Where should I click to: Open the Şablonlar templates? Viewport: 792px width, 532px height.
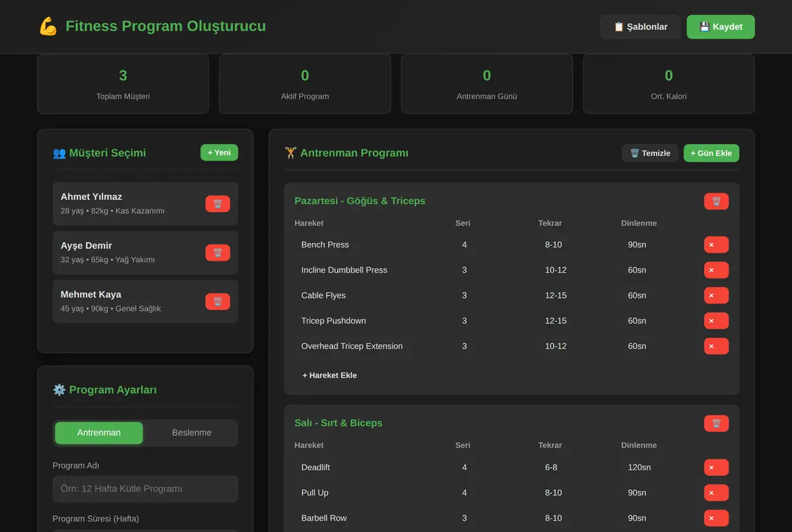coord(640,27)
